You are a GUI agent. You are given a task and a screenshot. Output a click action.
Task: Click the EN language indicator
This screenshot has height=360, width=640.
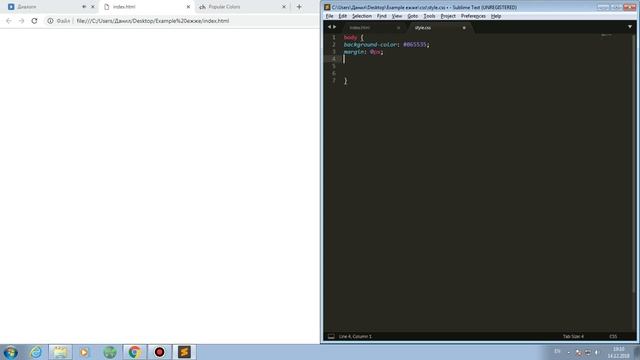click(x=557, y=351)
